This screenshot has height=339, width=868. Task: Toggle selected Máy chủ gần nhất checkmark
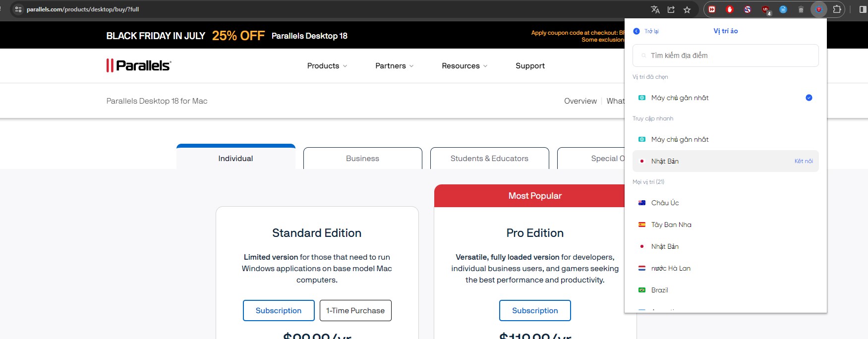pyautogui.click(x=809, y=98)
